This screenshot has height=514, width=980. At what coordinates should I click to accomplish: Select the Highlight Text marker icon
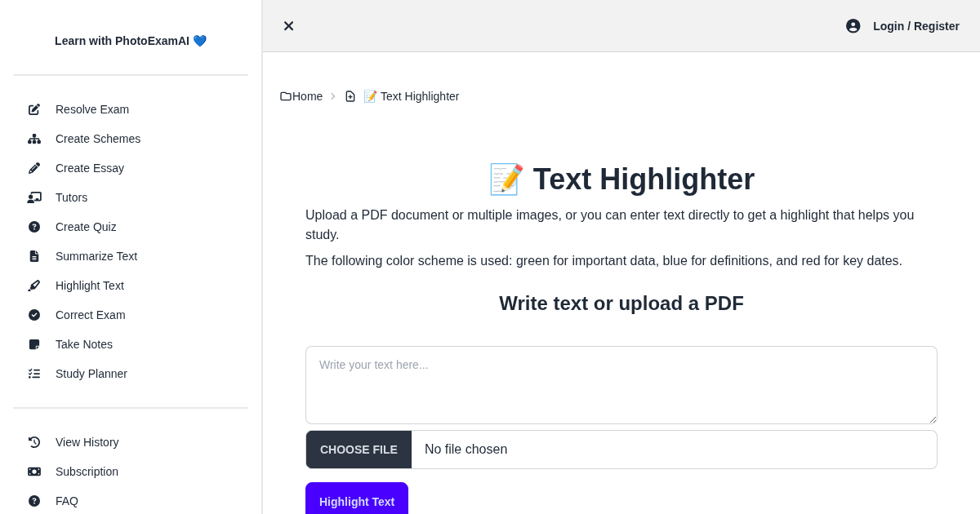(34, 286)
